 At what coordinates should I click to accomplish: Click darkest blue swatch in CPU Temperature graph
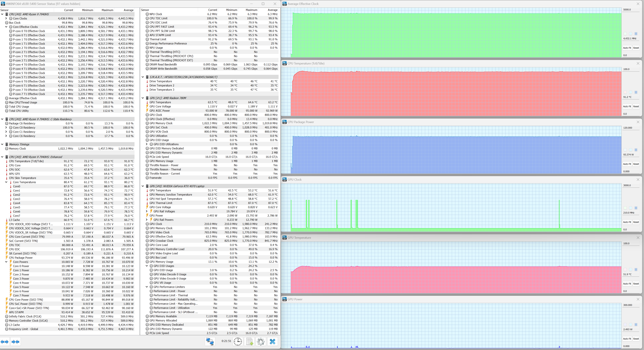coord(636,92)
